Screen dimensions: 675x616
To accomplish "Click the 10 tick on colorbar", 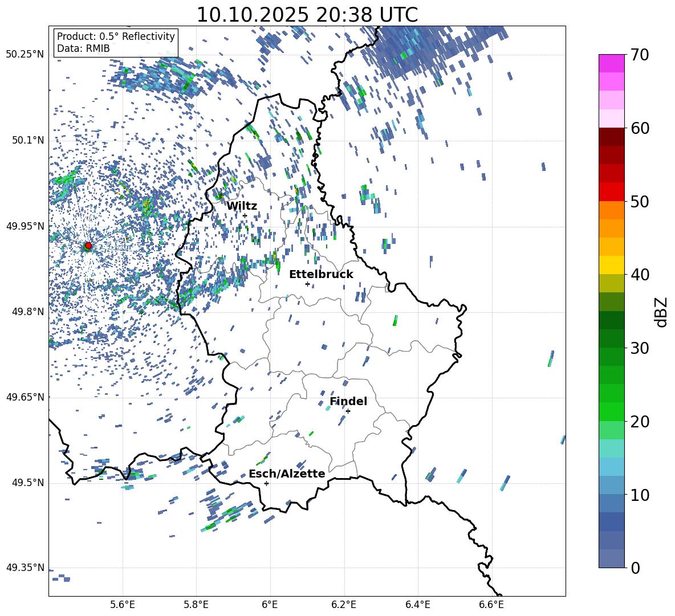I will click(x=639, y=495).
